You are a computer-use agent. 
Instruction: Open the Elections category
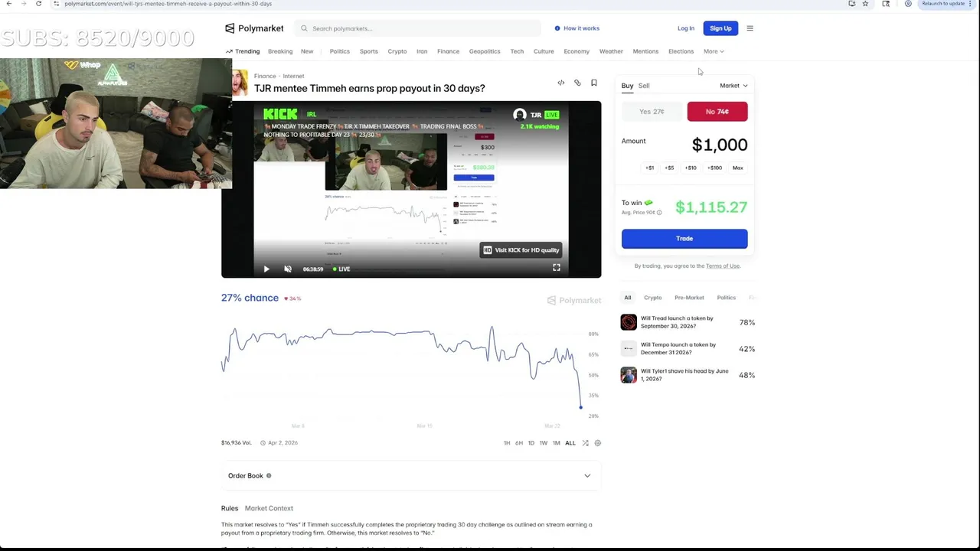pos(681,51)
